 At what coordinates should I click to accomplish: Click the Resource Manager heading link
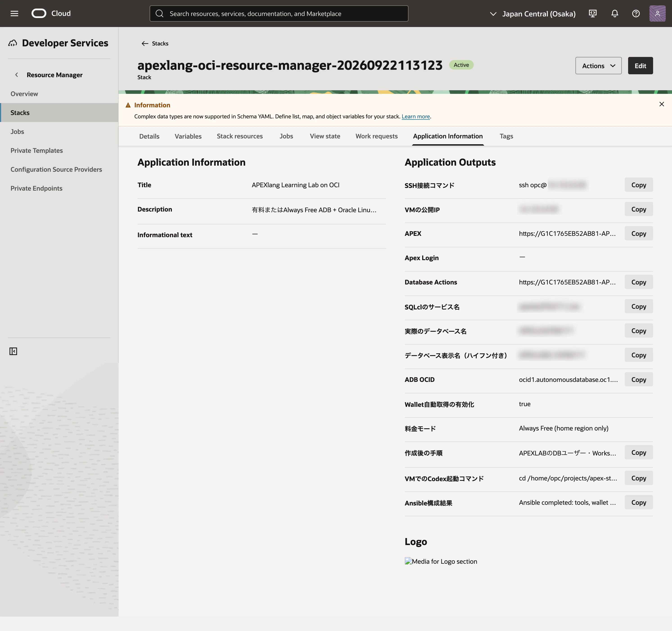[x=54, y=75]
